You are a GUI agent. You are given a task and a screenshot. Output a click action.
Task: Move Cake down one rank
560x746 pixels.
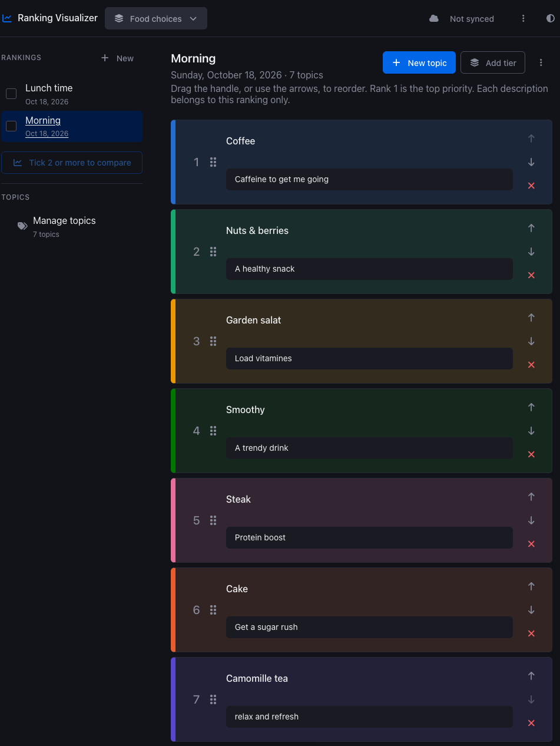[531, 610]
